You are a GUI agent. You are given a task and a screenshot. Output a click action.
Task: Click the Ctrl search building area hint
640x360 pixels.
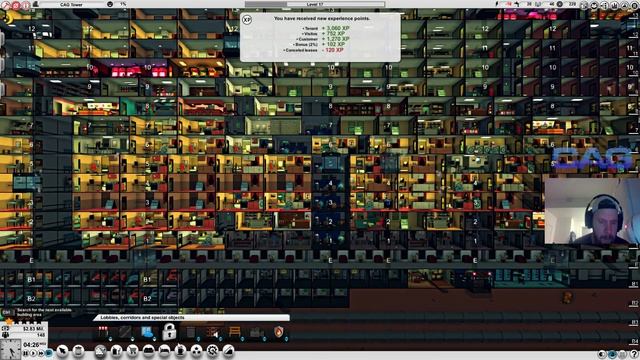click(x=37, y=313)
